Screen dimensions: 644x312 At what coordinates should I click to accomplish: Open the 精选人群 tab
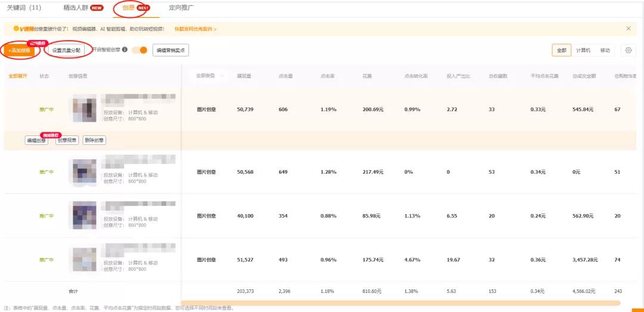pyautogui.click(x=83, y=8)
